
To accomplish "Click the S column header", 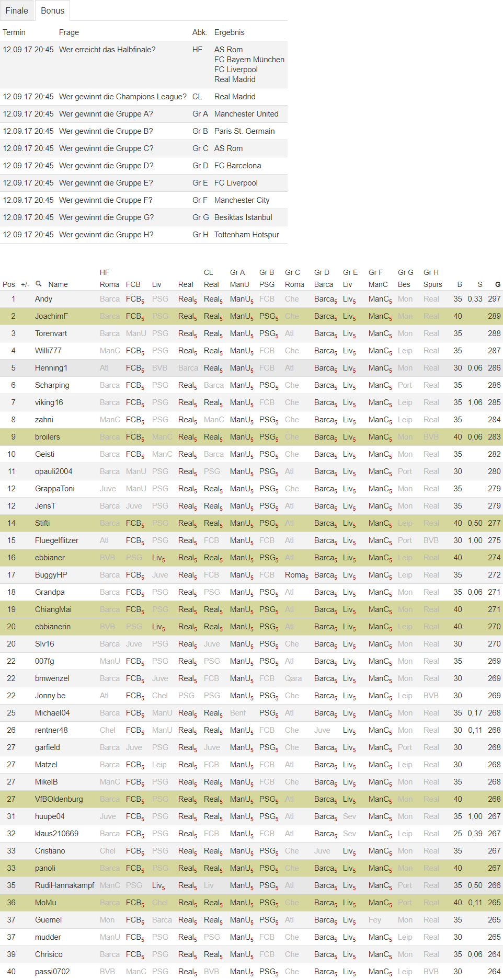I will tap(479, 284).
